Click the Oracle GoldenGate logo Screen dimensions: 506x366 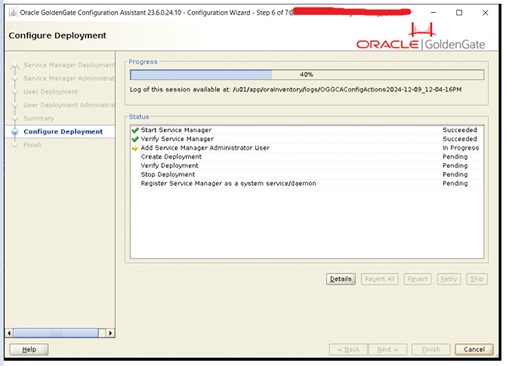420,37
